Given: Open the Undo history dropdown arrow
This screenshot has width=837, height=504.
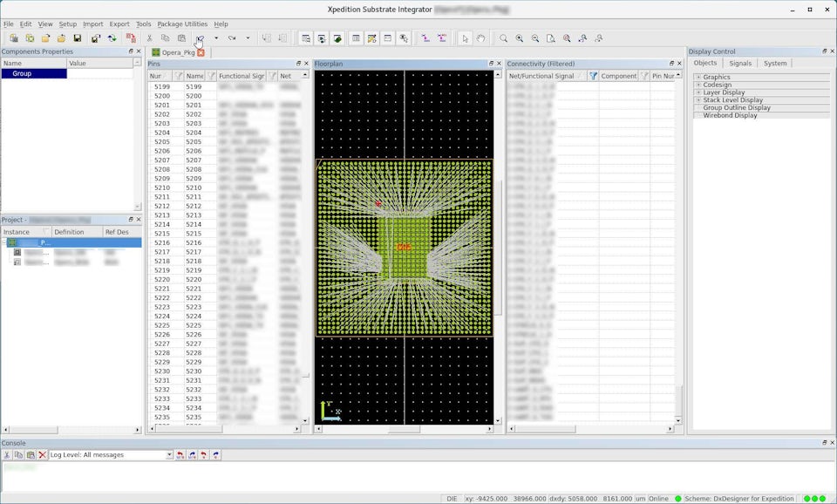Looking at the screenshot, I should [x=216, y=38].
